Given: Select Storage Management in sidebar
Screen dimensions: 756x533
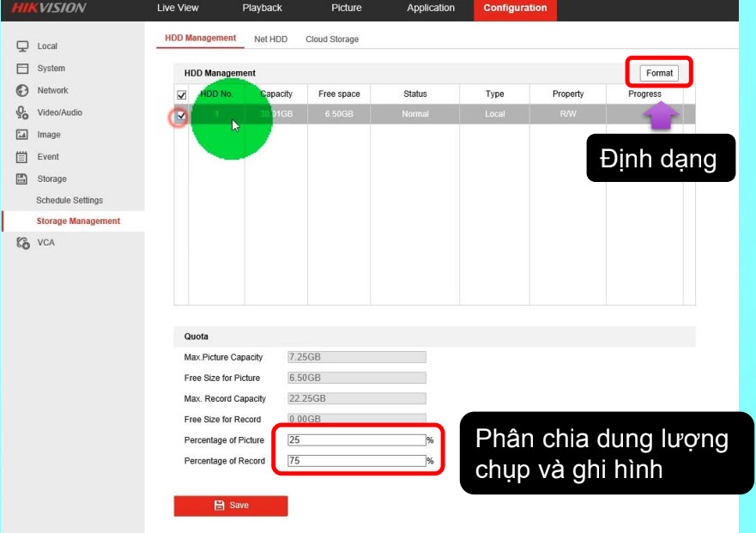Looking at the screenshot, I should click(x=78, y=221).
